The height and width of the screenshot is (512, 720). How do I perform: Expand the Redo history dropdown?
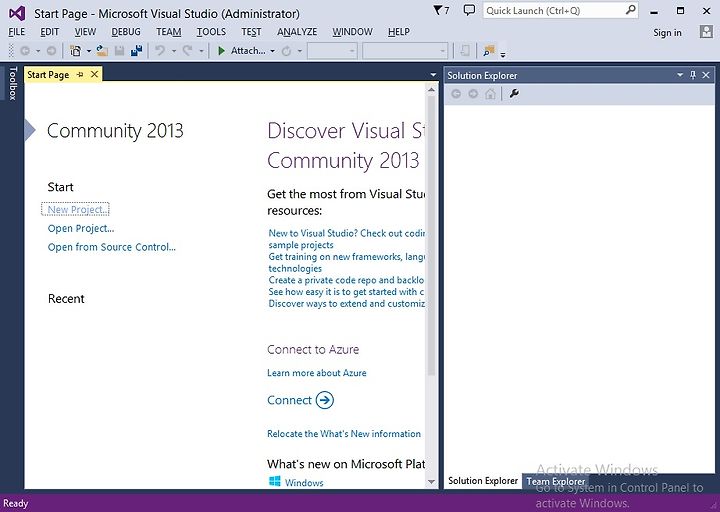201,51
